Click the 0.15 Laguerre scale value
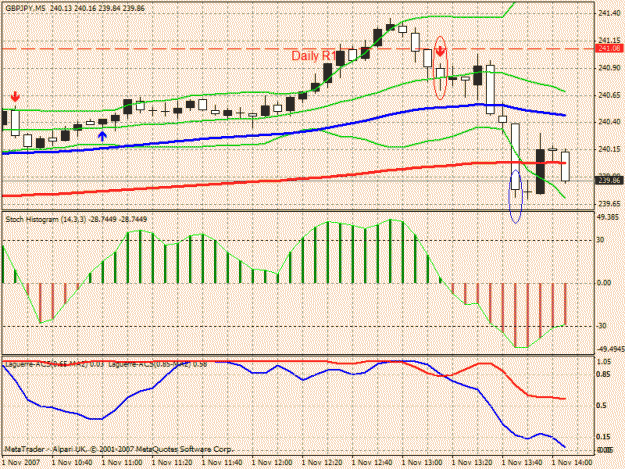The height and width of the screenshot is (469, 625). click(x=604, y=436)
